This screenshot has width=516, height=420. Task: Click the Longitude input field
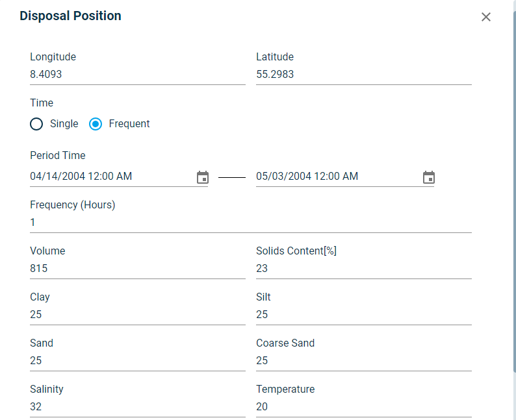[137, 75]
